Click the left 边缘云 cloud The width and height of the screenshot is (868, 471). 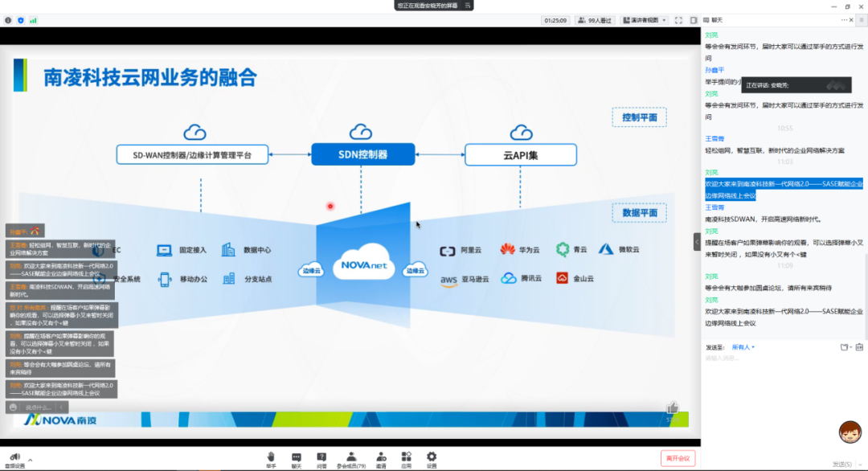[x=311, y=270]
